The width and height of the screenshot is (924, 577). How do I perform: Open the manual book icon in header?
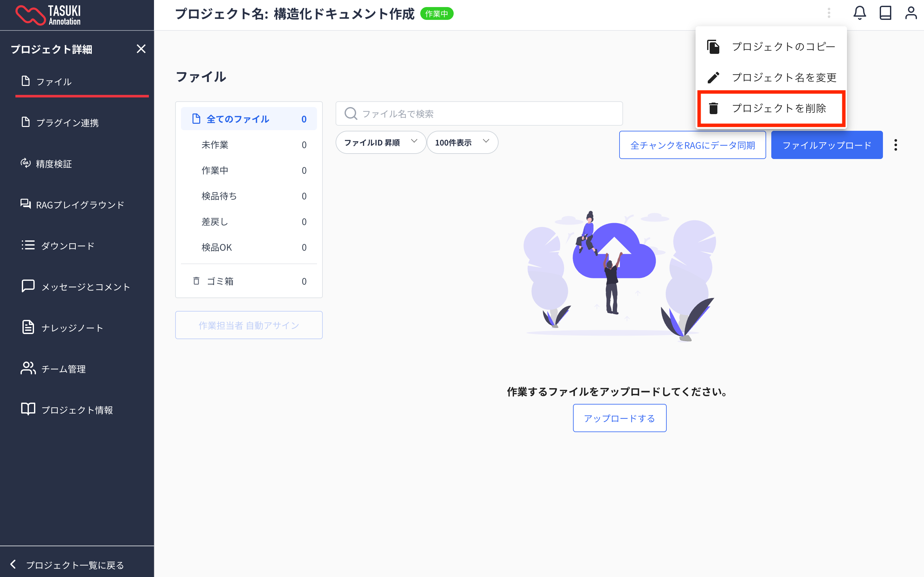(x=885, y=13)
